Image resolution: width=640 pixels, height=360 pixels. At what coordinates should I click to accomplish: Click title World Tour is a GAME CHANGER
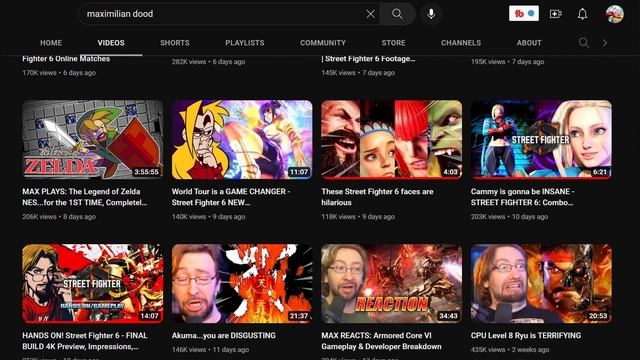(x=231, y=197)
